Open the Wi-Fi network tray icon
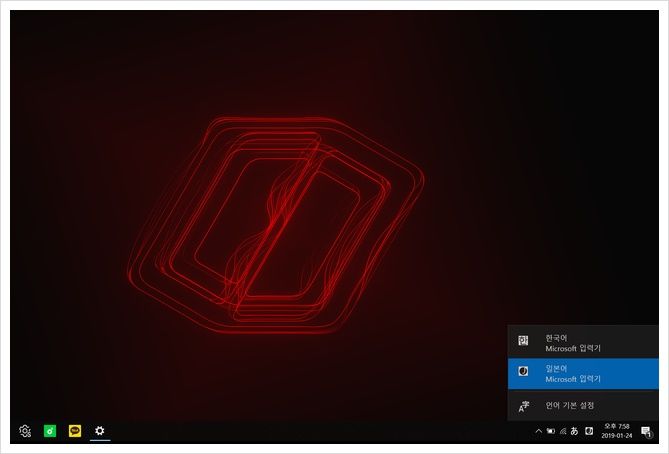Image resolution: width=669 pixels, height=454 pixels. point(563,431)
